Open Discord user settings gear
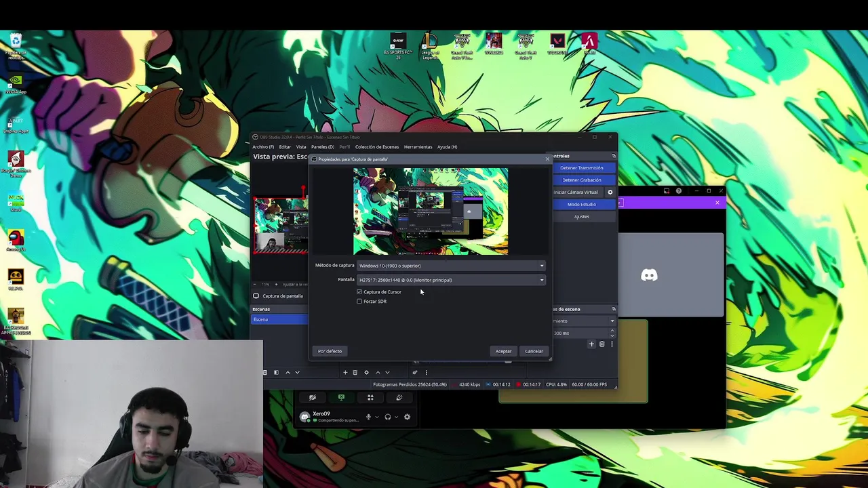Screen dimensions: 868x488 407,417
